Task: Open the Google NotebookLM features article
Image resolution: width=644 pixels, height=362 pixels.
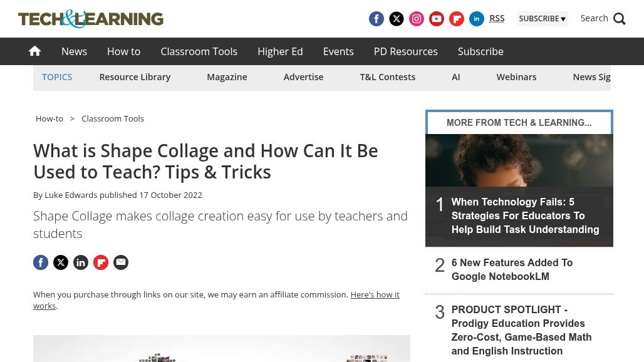Action: pos(512,270)
